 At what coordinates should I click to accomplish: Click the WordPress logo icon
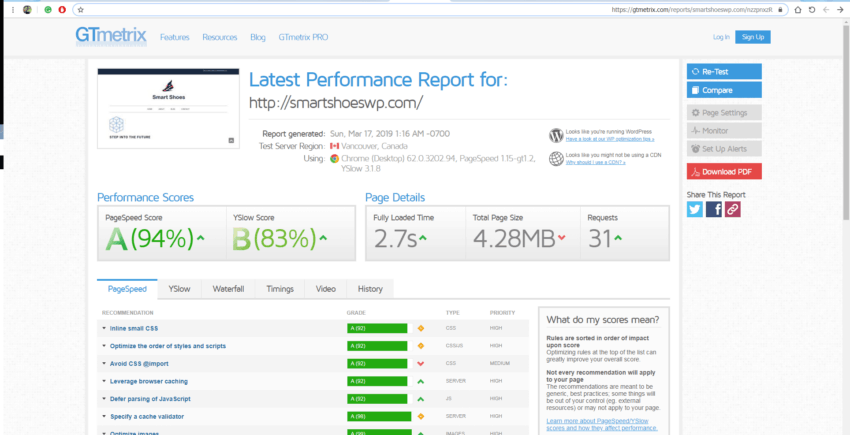556,135
